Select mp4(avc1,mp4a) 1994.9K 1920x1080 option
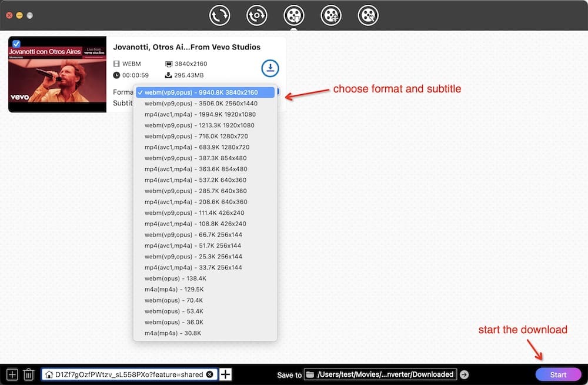 pos(199,114)
